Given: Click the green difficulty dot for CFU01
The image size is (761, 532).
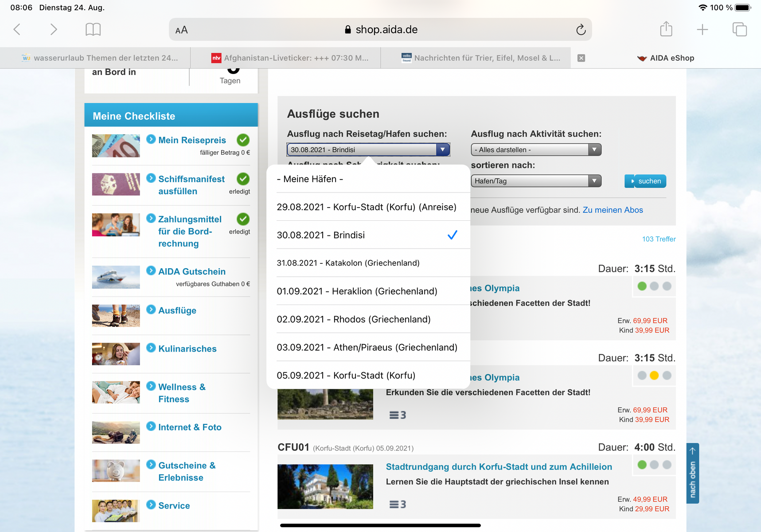Looking at the screenshot, I should [642, 465].
